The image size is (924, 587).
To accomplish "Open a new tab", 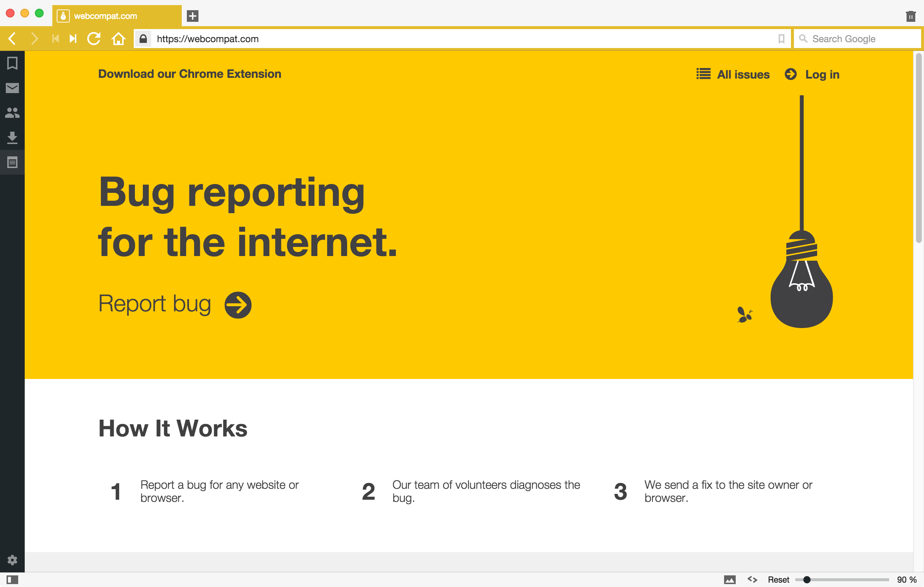I will [193, 16].
